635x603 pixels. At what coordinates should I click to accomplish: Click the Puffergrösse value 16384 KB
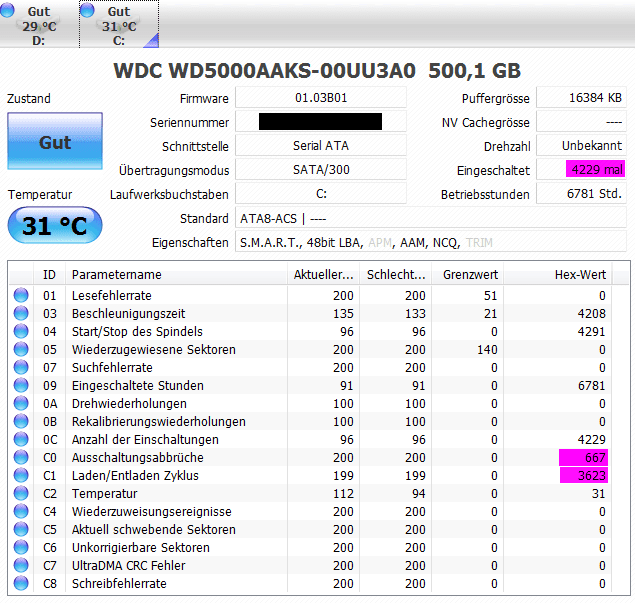coord(582,98)
